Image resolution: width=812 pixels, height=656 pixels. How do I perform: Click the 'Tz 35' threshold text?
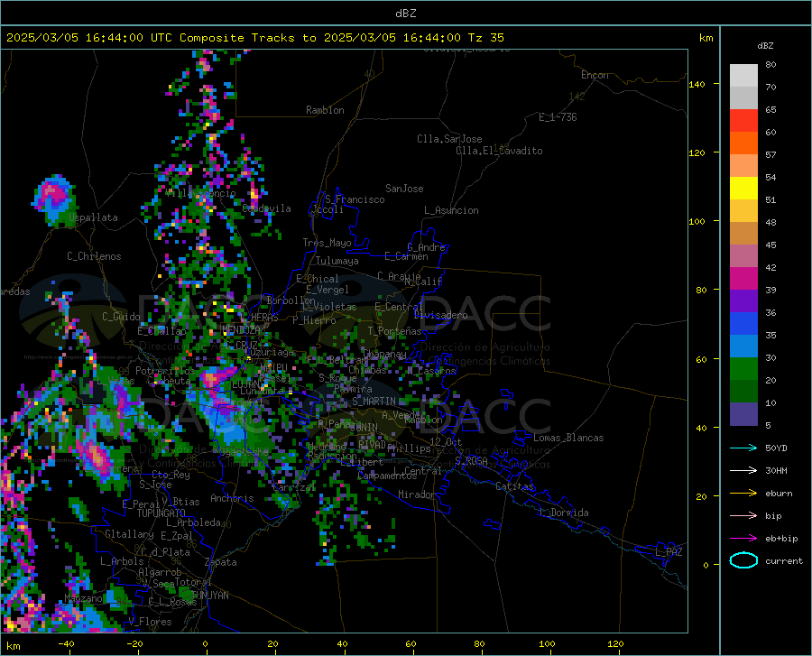(x=485, y=38)
